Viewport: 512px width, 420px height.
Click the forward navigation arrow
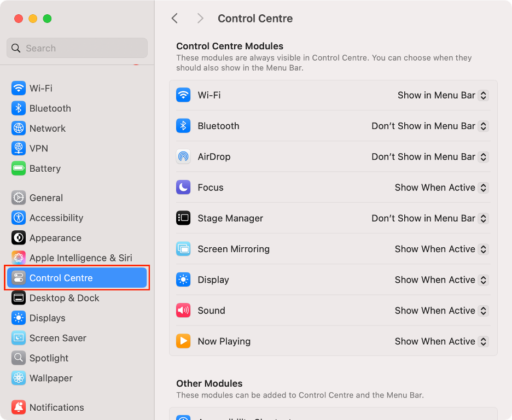pyautogui.click(x=200, y=18)
